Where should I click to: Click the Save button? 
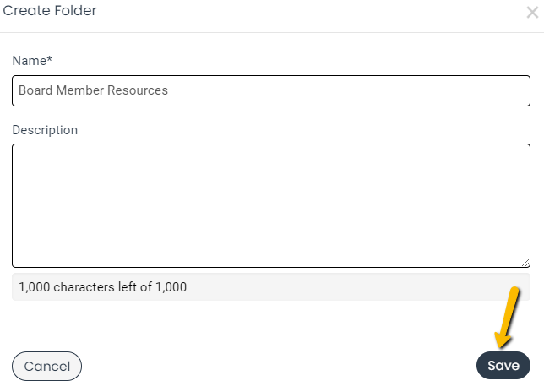tap(503, 365)
